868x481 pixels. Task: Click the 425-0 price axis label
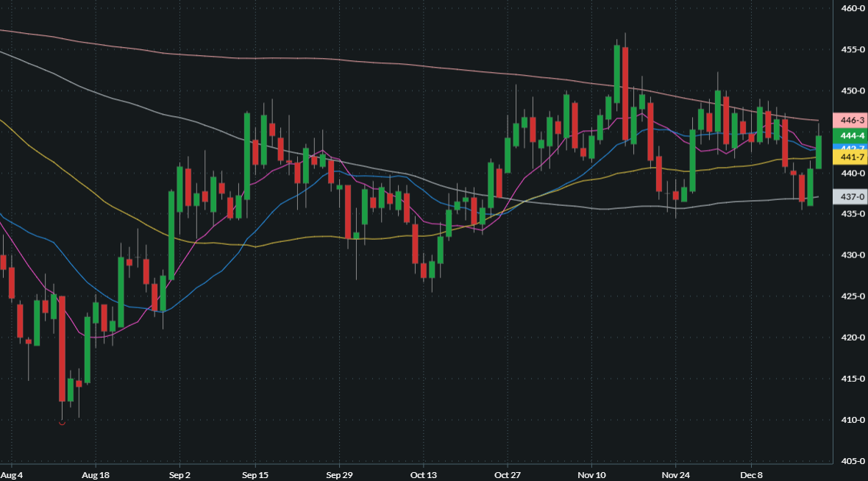[851, 296]
